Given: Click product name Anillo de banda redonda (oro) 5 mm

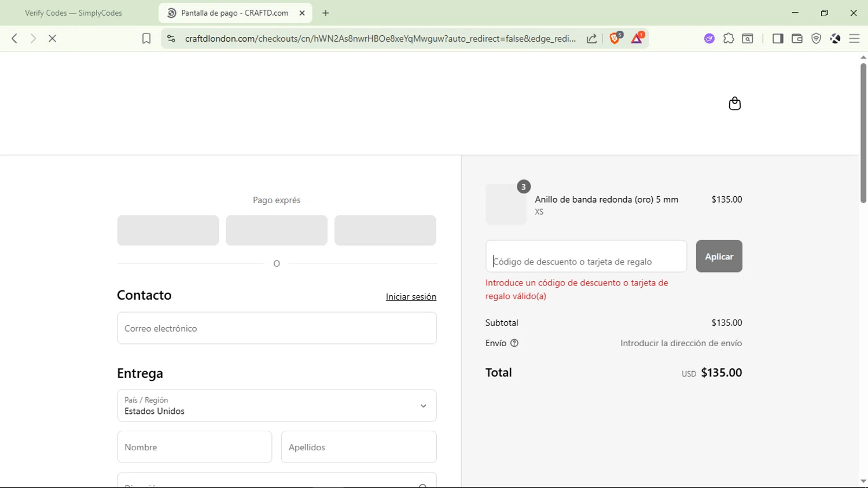Looking at the screenshot, I should click(x=606, y=199).
